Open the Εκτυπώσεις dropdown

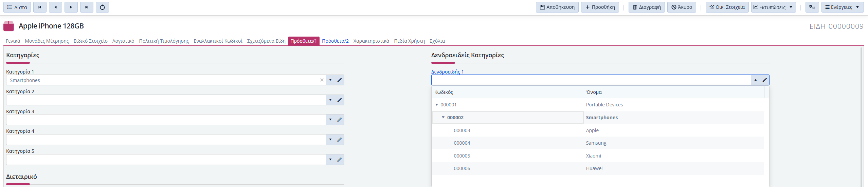pyautogui.click(x=773, y=7)
